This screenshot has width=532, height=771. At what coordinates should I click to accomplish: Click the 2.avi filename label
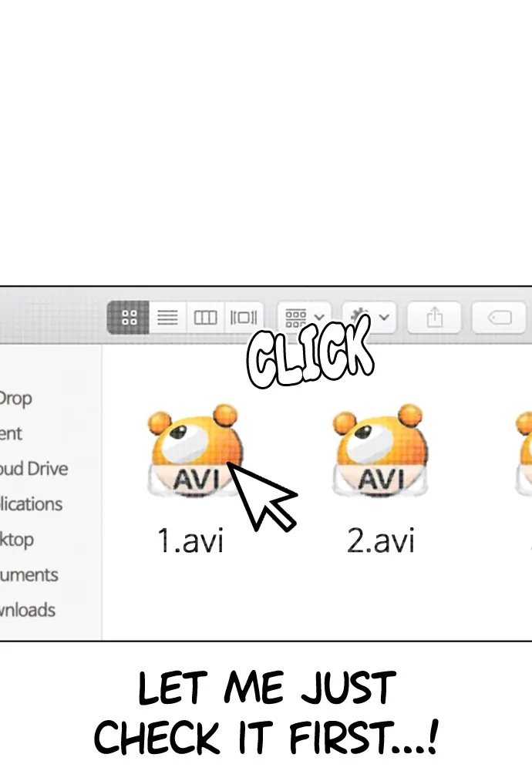pyautogui.click(x=381, y=540)
